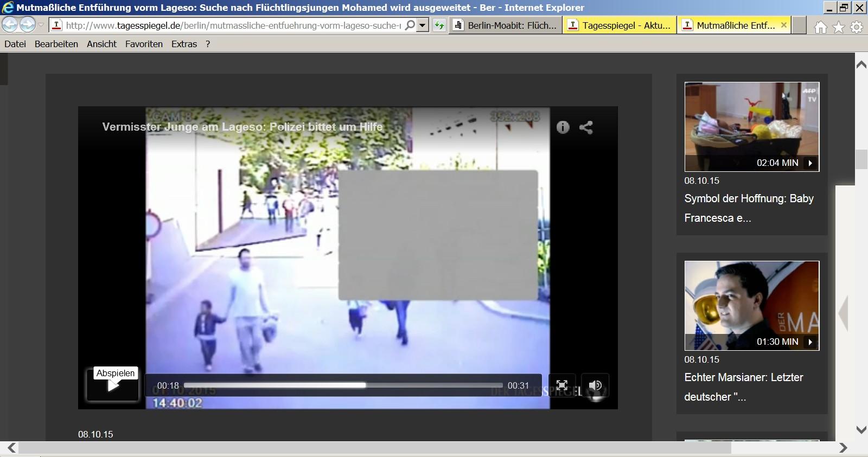This screenshot has height=457, width=868.
Task: Click the vertical scrollbar up arrow
Action: point(861,65)
